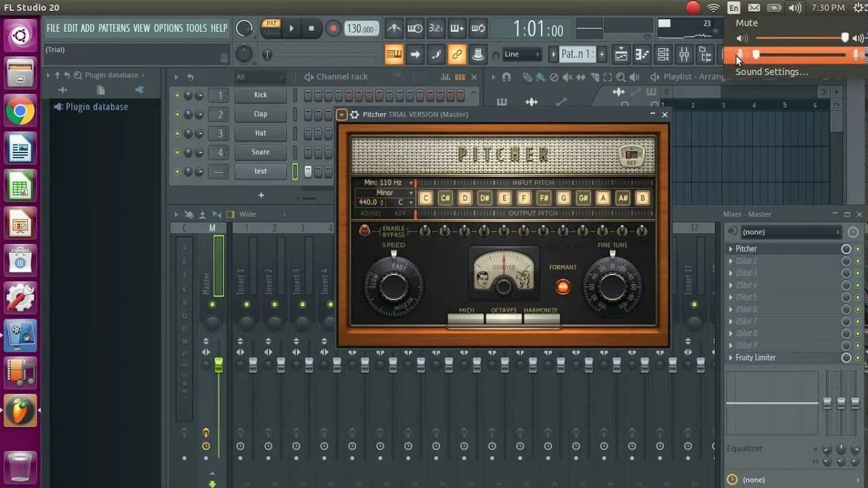Open the Mixer view icon
The image size is (868, 488).
click(684, 54)
